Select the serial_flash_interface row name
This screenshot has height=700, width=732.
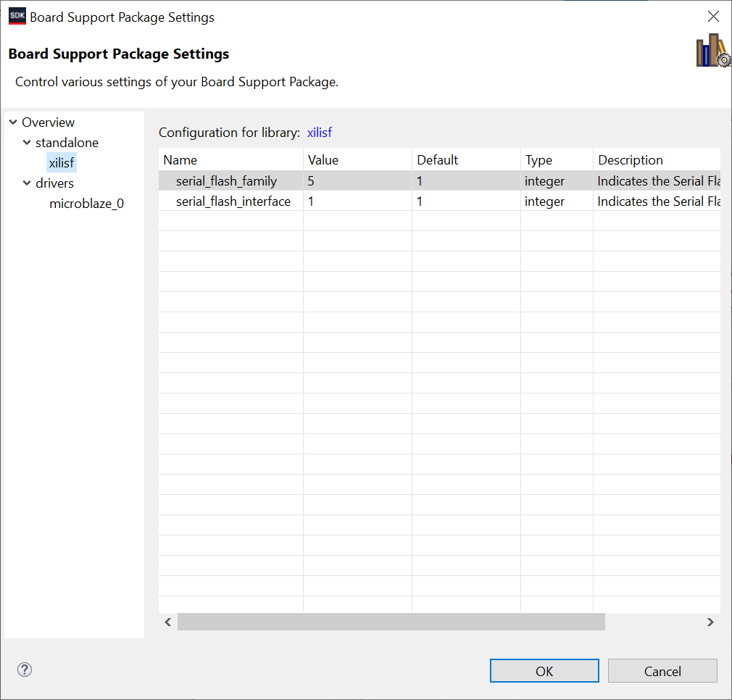click(233, 201)
